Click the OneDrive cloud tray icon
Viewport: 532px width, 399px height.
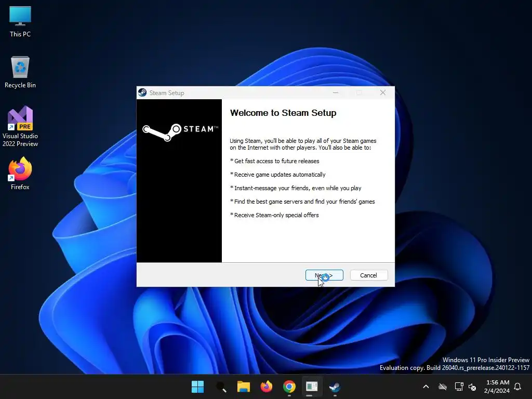(443, 387)
